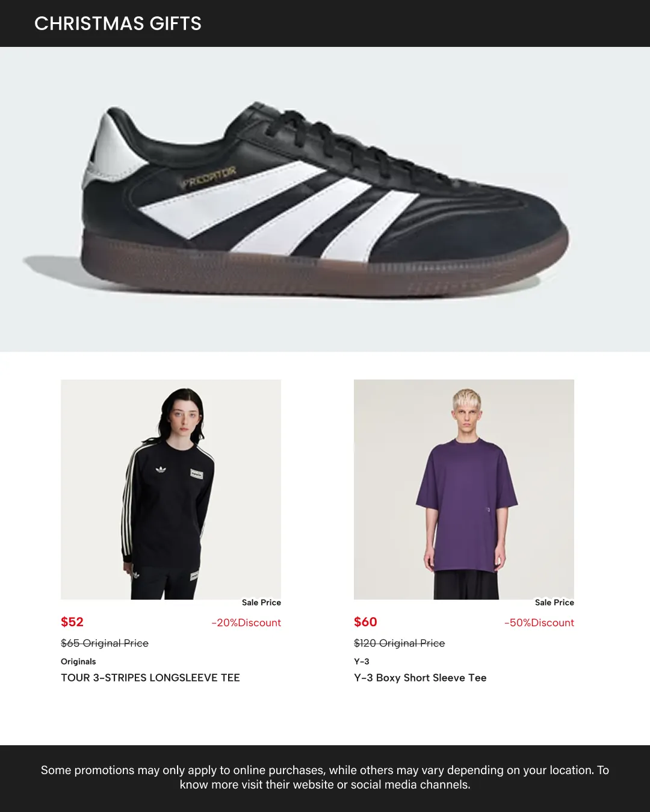Click the -50%Discount label
The width and height of the screenshot is (650, 812).
(539, 623)
